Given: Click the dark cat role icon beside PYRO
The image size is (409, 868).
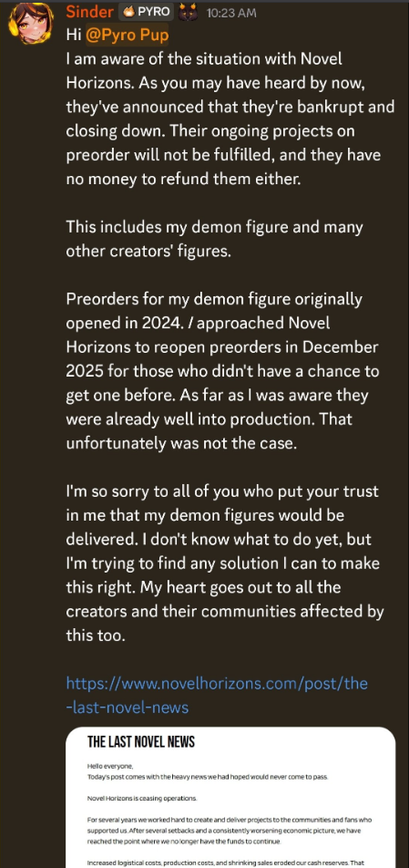Looking at the screenshot, I should pos(189,12).
